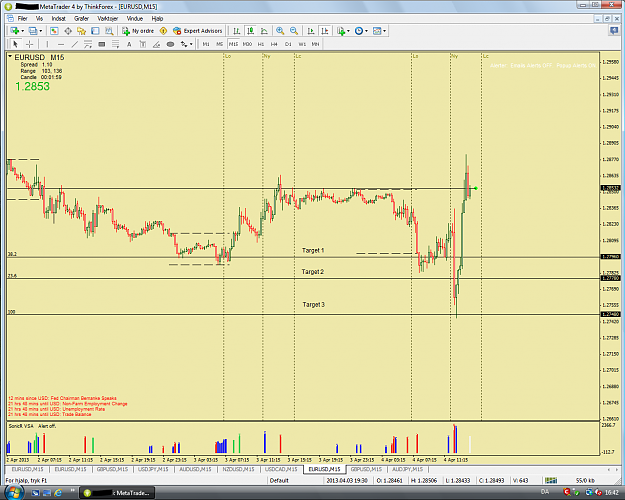Click the connection status bars indicator
This screenshot has width=625, height=500.
(551, 480)
